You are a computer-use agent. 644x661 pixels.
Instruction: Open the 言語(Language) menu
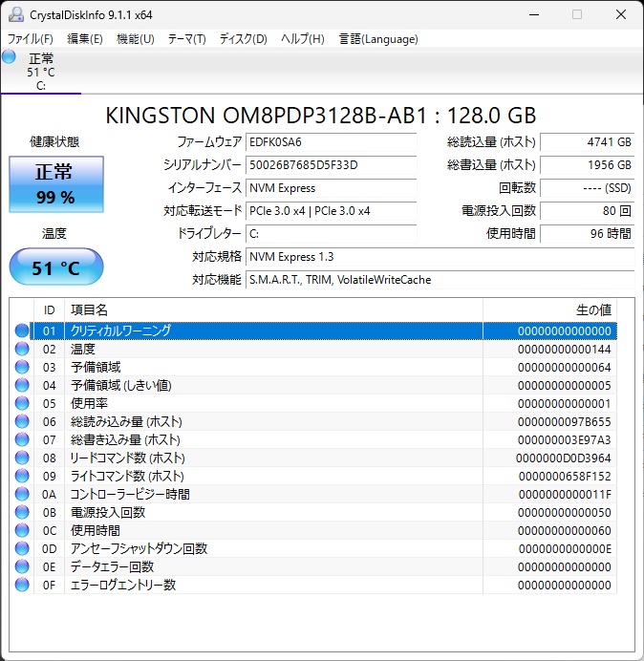tap(378, 39)
